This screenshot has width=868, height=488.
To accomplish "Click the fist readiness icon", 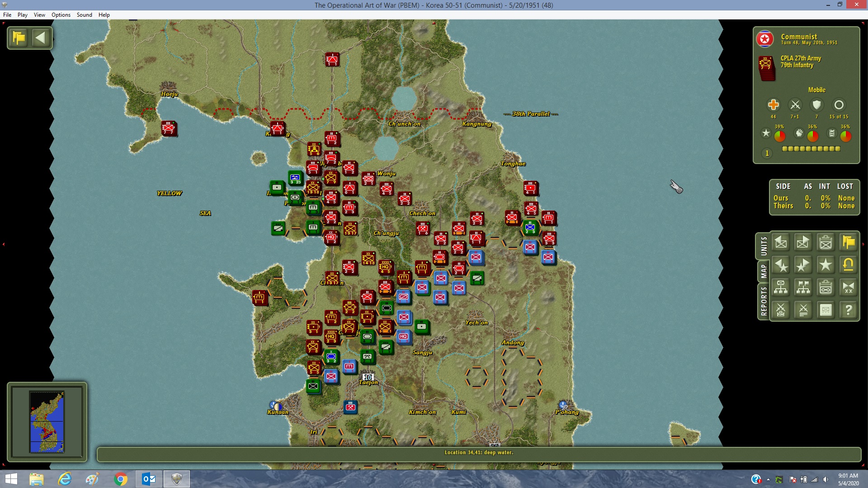I will tap(799, 133).
